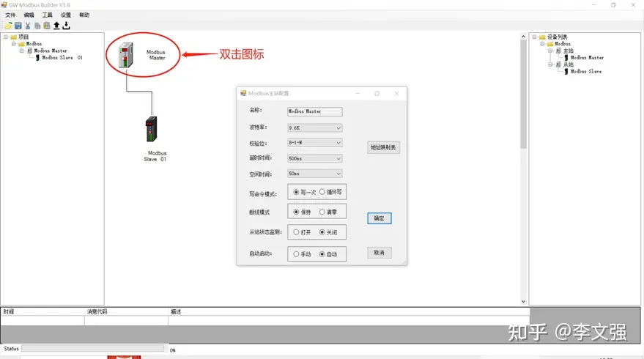The width and height of the screenshot is (644, 359).
Task: Select 自动 auto-start radio option
Action: tap(322, 254)
